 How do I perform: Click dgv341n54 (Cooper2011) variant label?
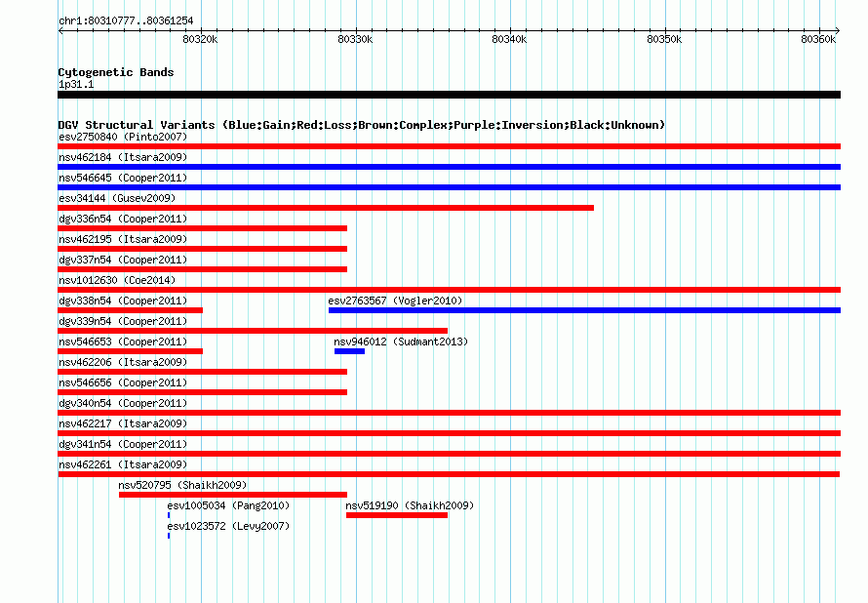click(123, 444)
